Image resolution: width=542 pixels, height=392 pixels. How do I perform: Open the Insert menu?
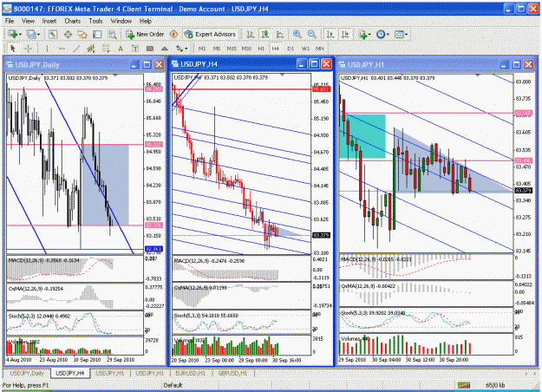pyautogui.click(x=49, y=21)
